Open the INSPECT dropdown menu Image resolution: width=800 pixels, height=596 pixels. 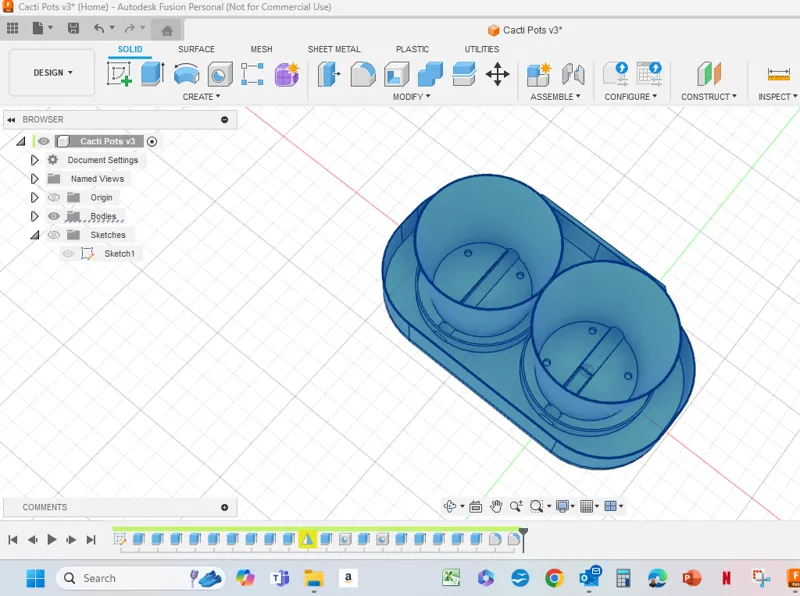pos(778,96)
